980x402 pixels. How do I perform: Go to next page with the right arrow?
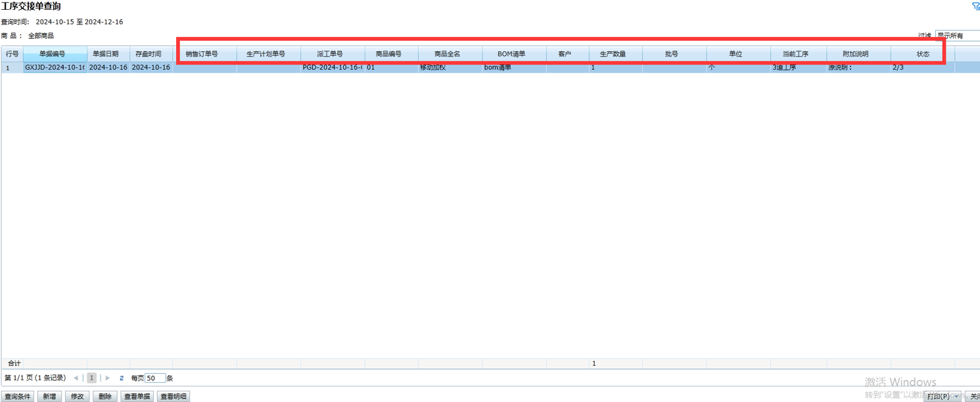108,378
